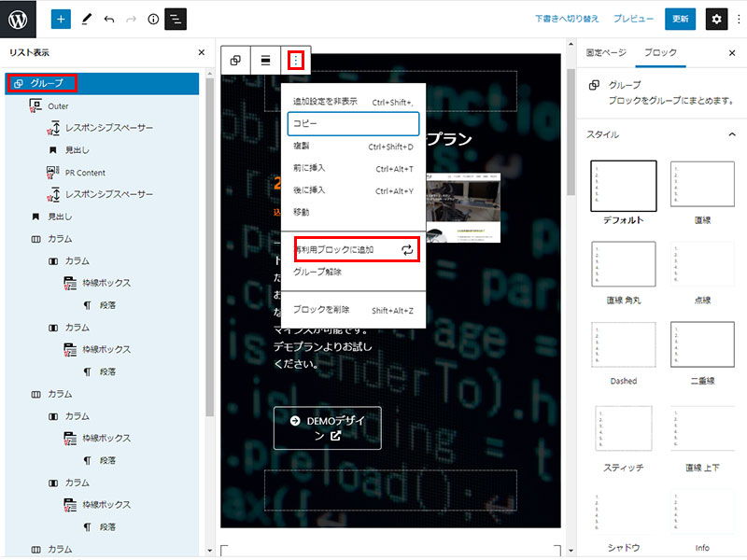This screenshot has height=560, width=747.
Task: Open the block inserter plus button
Action: pyautogui.click(x=62, y=19)
